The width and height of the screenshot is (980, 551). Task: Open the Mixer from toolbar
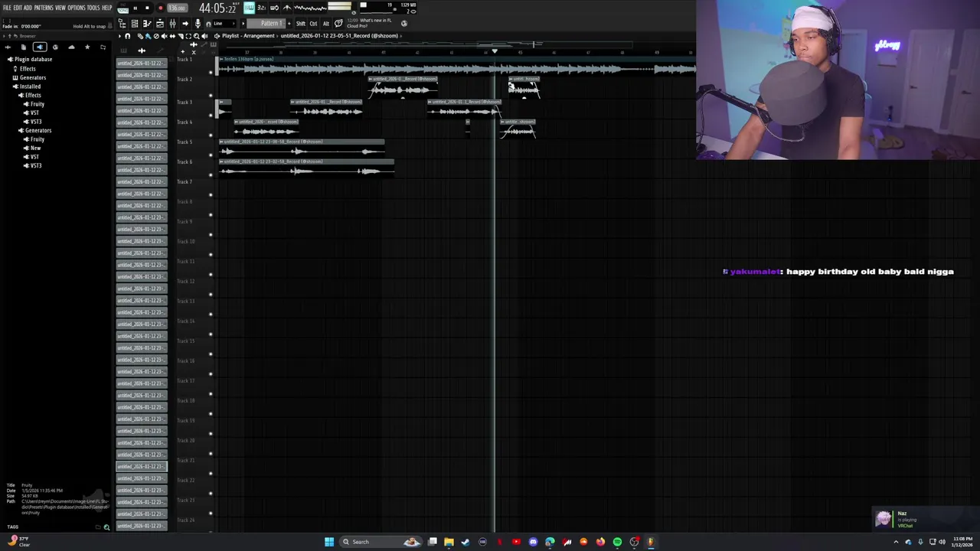click(x=172, y=24)
